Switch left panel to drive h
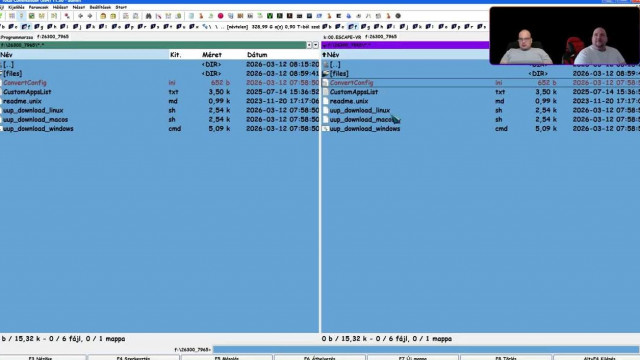 [x=51, y=27]
